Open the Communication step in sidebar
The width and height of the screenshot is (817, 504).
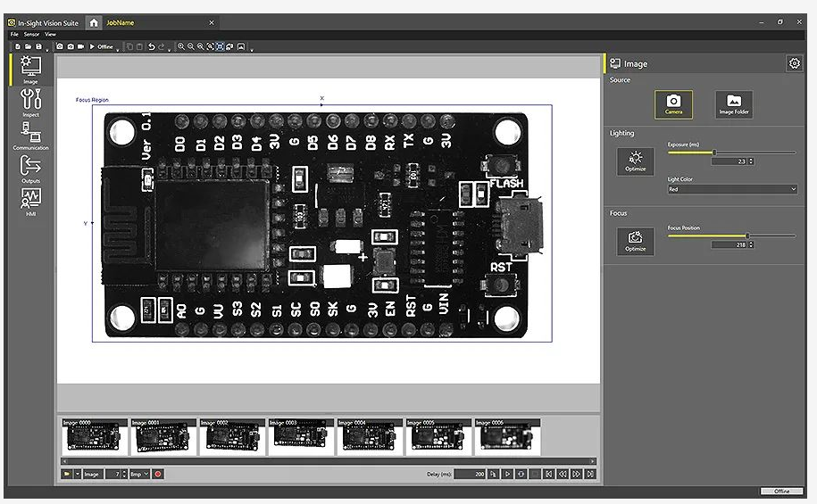pos(30,136)
